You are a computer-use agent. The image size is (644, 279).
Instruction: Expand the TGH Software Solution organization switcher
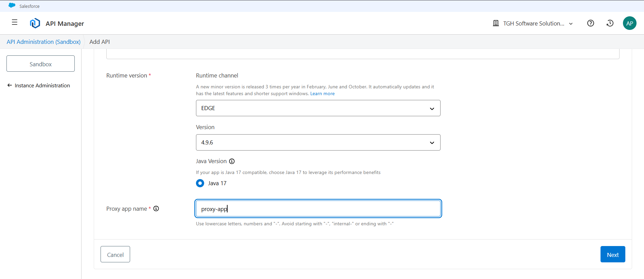pyautogui.click(x=533, y=23)
